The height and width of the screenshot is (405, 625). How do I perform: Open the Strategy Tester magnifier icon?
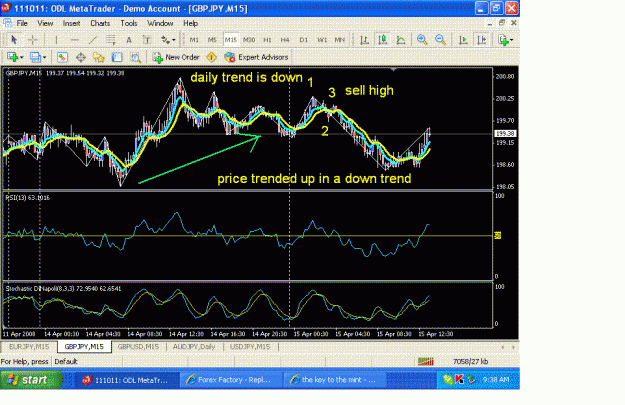point(136,57)
